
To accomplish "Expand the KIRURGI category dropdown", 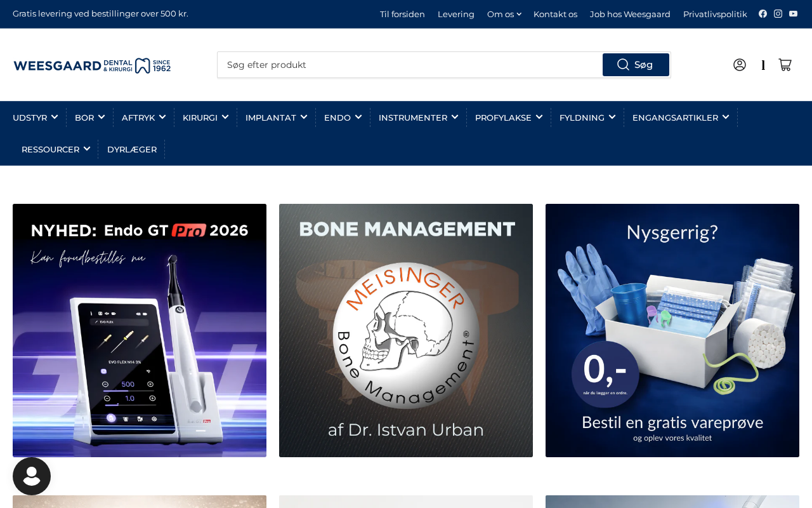I will 205,117.
